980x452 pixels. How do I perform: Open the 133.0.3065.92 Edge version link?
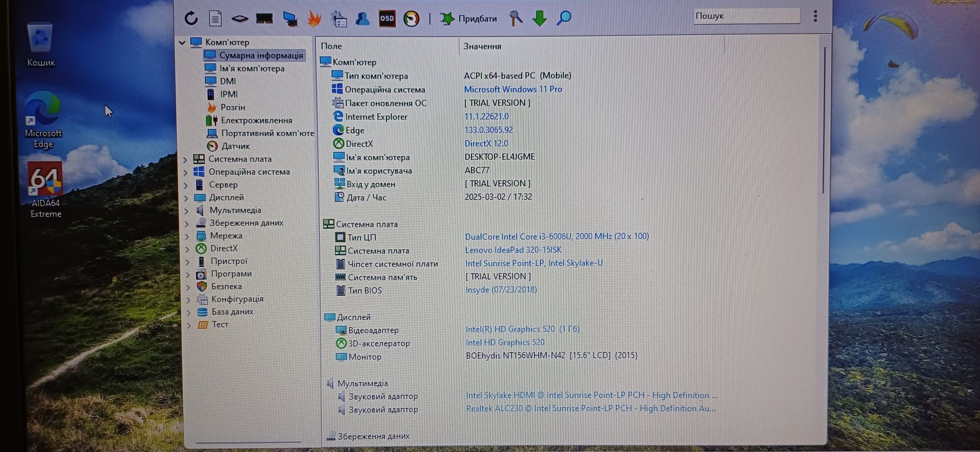pyautogui.click(x=489, y=130)
